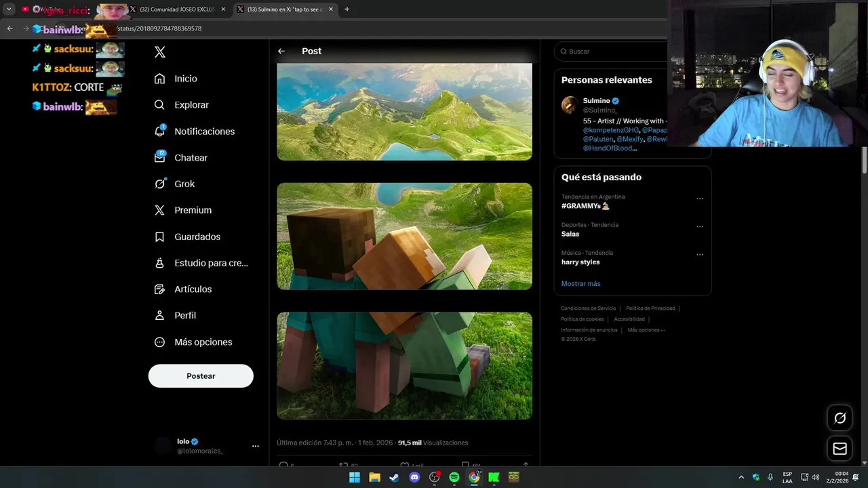Click the floating messages envelope button
This screenshot has height=488, width=868.
coord(840,449)
